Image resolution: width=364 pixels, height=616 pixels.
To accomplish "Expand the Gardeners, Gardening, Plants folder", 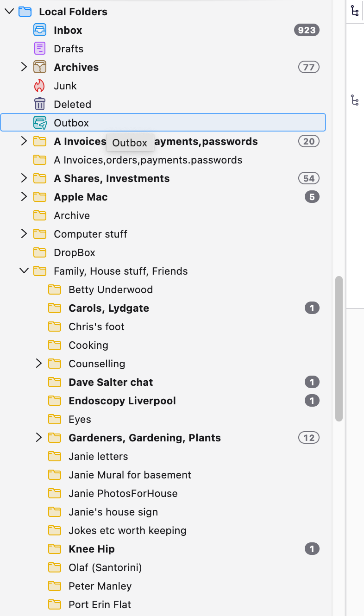I will click(x=39, y=438).
